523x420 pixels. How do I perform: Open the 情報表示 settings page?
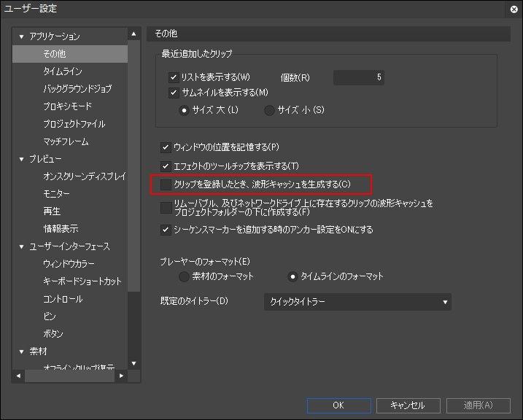61,229
